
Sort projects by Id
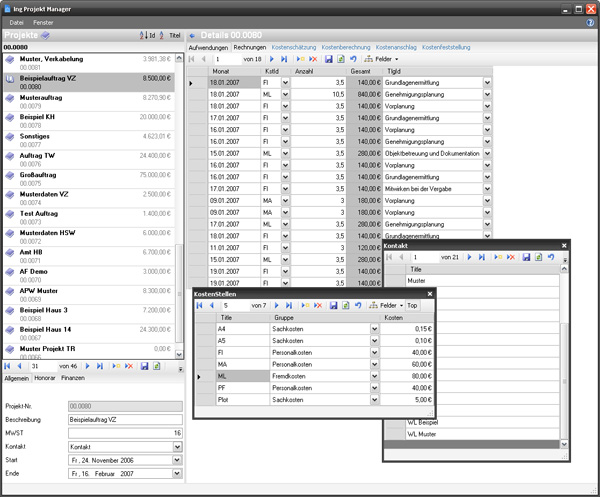[147, 36]
